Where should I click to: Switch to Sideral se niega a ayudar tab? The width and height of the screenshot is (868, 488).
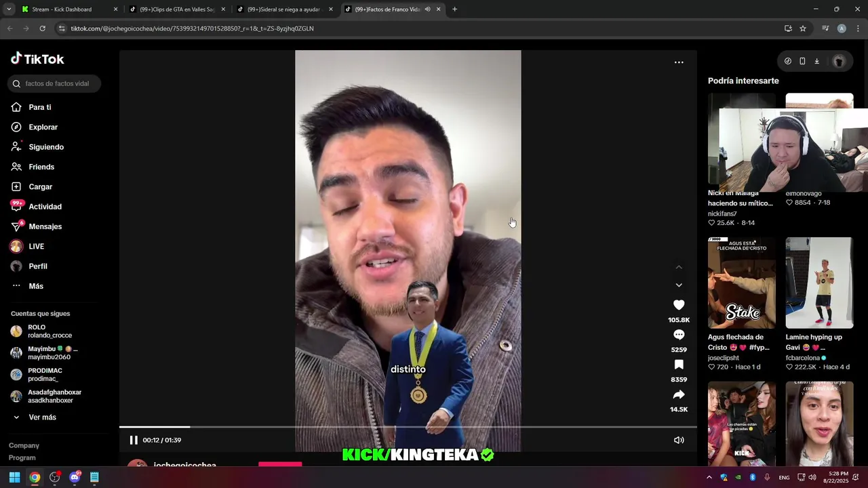(285, 9)
